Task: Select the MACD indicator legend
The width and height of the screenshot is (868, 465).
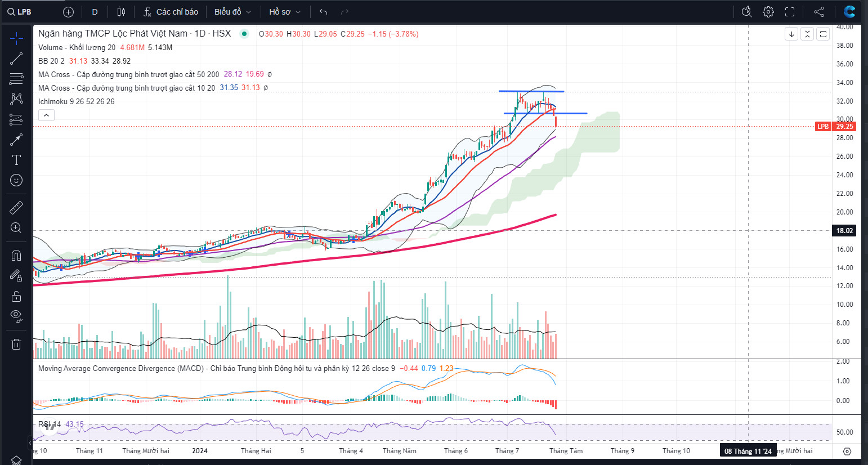Action: point(217,369)
